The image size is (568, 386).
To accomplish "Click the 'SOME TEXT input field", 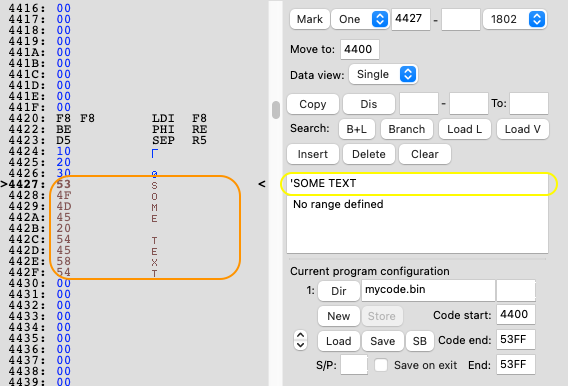I will coord(417,184).
